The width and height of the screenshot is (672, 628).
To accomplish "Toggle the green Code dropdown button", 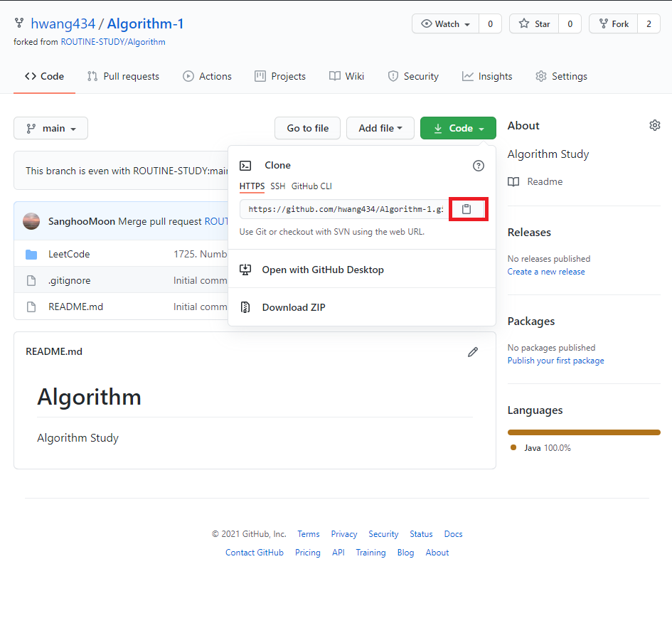I will pyautogui.click(x=458, y=128).
